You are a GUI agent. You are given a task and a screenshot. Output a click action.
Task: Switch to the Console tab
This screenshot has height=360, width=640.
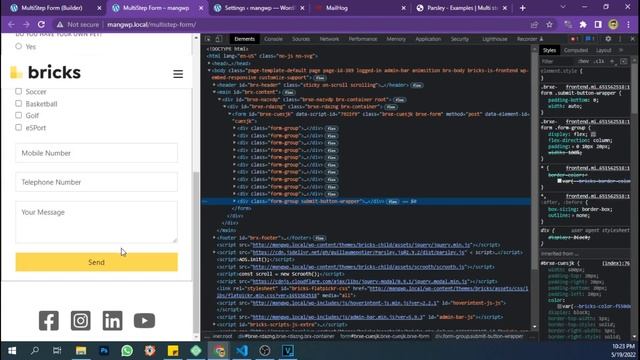click(273, 39)
